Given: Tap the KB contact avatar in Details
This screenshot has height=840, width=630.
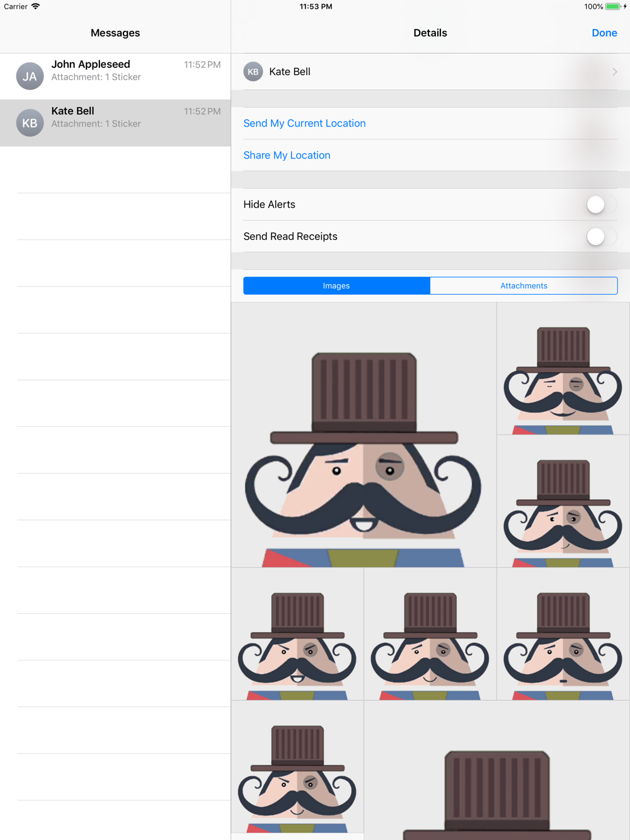Looking at the screenshot, I should [253, 72].
